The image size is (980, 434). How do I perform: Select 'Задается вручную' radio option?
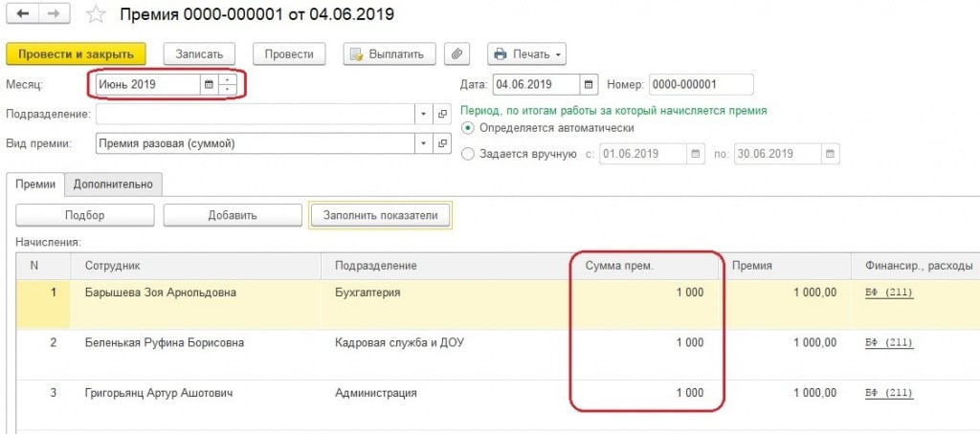(468, 154)
